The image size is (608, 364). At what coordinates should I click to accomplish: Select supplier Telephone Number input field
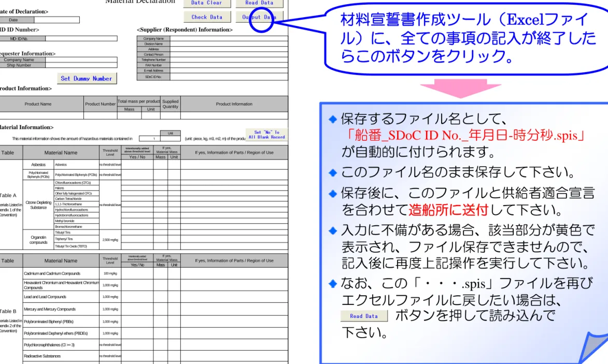(x=229, y=60)
